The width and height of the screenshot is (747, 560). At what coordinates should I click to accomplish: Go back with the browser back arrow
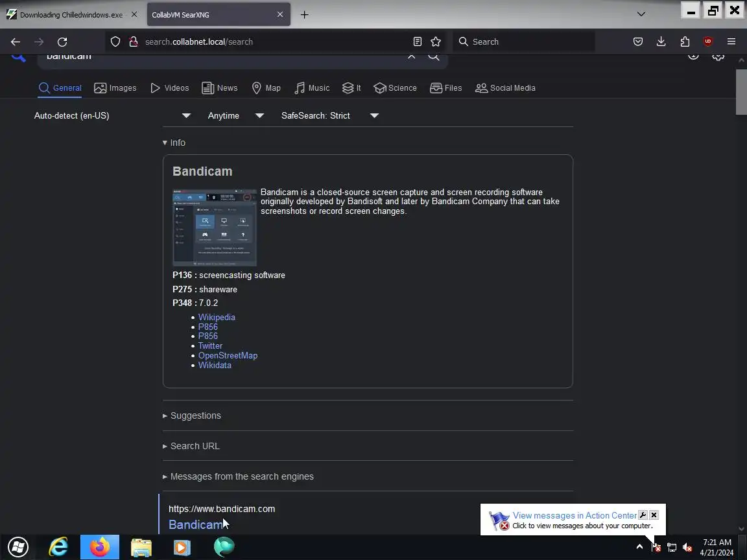(16, 42)
